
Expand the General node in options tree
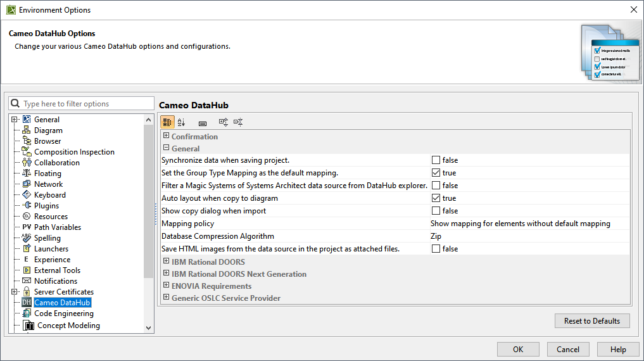pos(15,120)
